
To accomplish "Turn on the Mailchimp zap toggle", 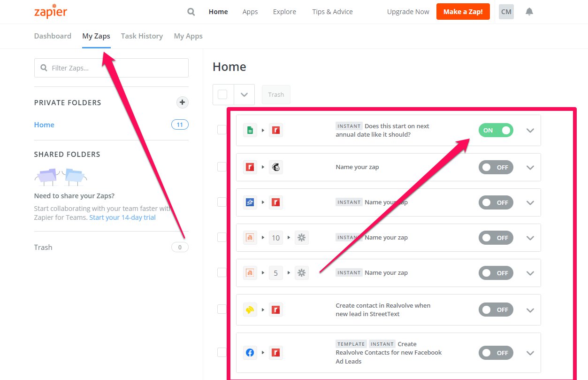I will click(496, 167).
